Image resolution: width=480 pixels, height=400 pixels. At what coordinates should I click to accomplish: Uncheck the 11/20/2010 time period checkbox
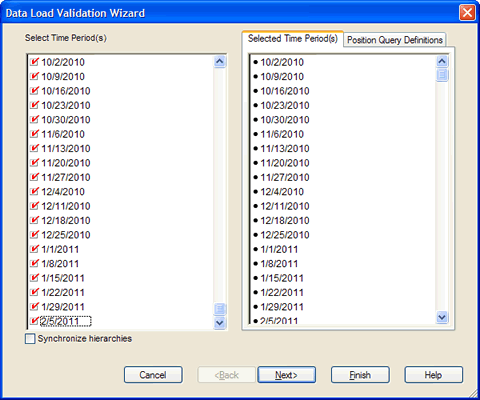coord(34,163)
